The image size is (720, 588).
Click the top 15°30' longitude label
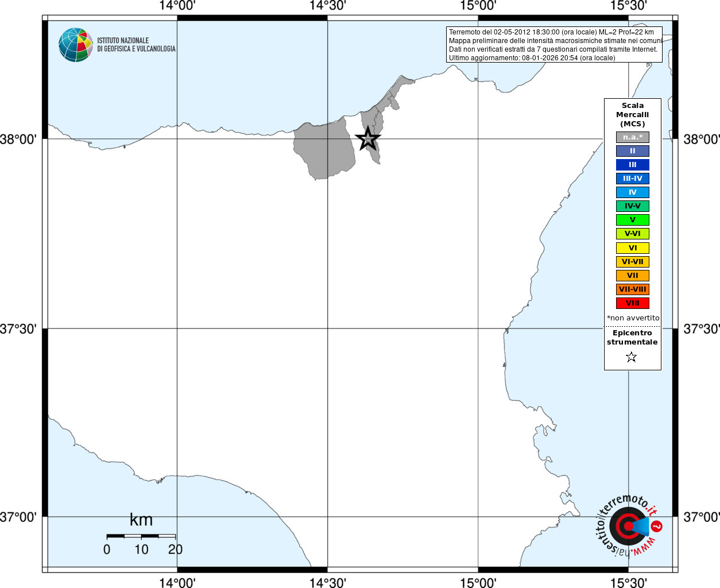[628, 6]
